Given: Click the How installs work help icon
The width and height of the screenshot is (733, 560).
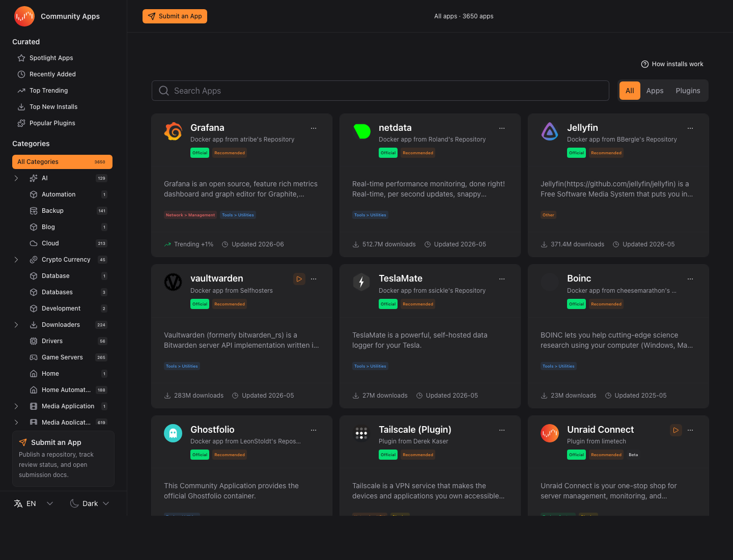Looking at the screenshot, I should point(645,64).
